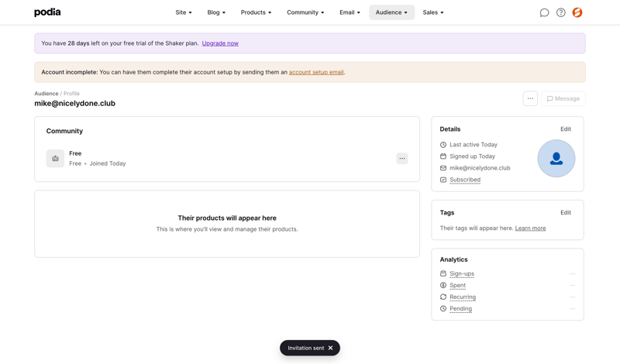Click the Invitation sent toast message
The width and height of the screenshot is (620, 364).
tap(305, 348)
